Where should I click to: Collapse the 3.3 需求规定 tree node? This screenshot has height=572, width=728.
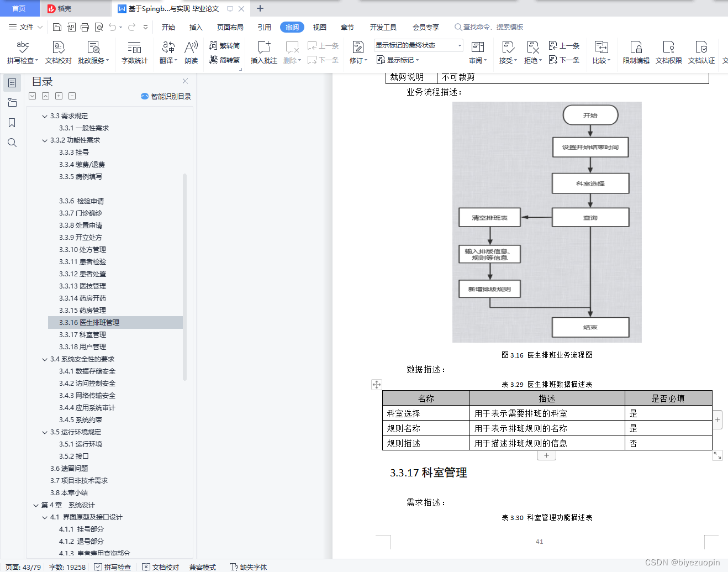pyautogui.click(x=45, y=116)
